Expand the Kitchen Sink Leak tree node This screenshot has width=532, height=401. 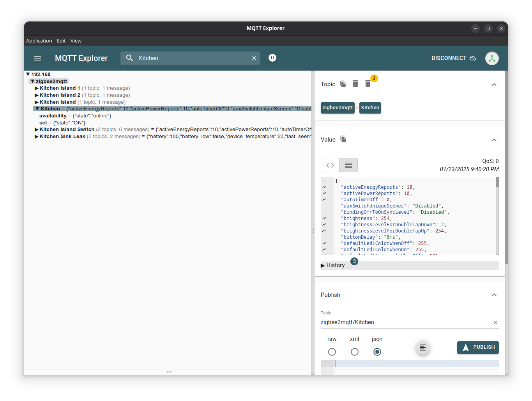37,137
